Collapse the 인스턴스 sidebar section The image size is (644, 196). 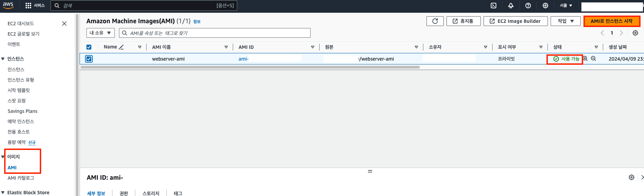tap(3, 59)
